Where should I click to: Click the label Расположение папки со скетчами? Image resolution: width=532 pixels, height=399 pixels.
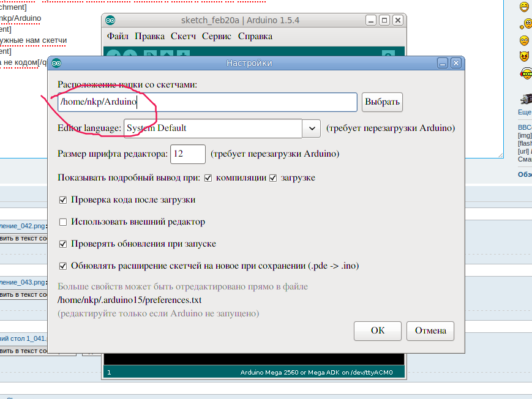[127, 84]
